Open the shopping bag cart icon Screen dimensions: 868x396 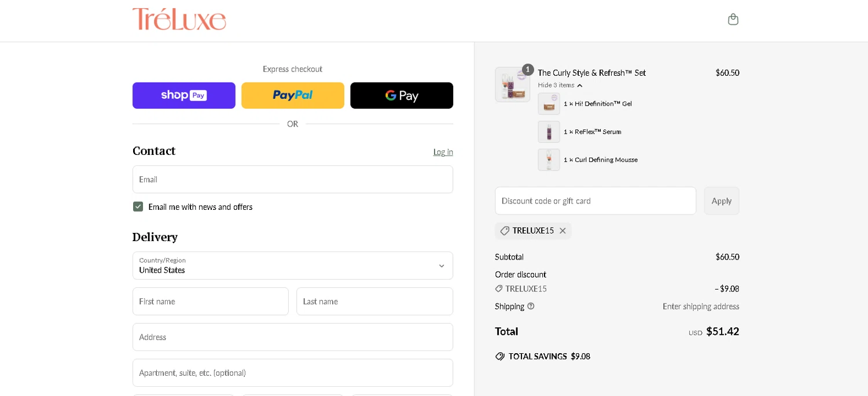click(733, 19)
